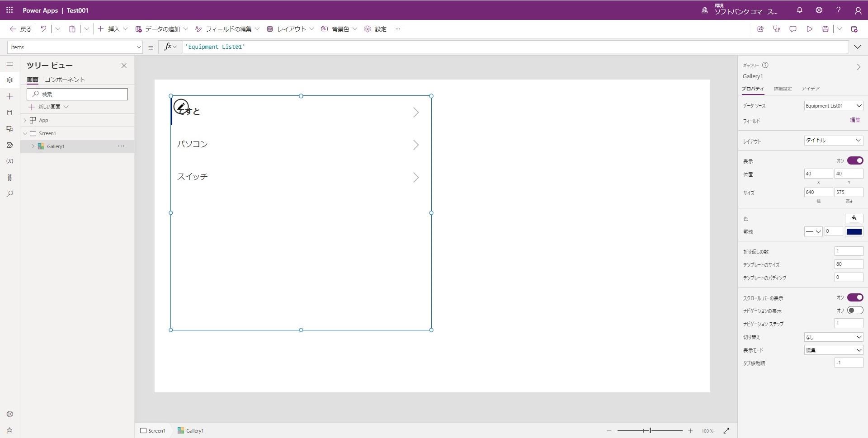Open settings gear in header
This screenshot has height=438, width=868.
pos(819,10)
